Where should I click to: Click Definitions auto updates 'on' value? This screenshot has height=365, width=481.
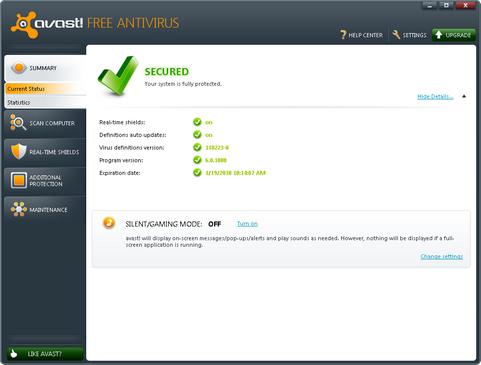pyautogui.click(x=209, y=135)
